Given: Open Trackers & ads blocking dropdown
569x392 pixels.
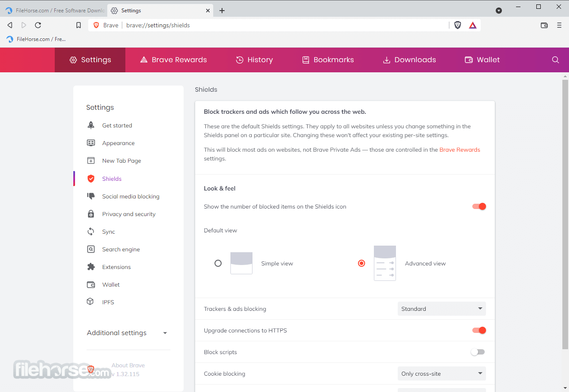Looking at the screenshot, I should tap(442, 309).
